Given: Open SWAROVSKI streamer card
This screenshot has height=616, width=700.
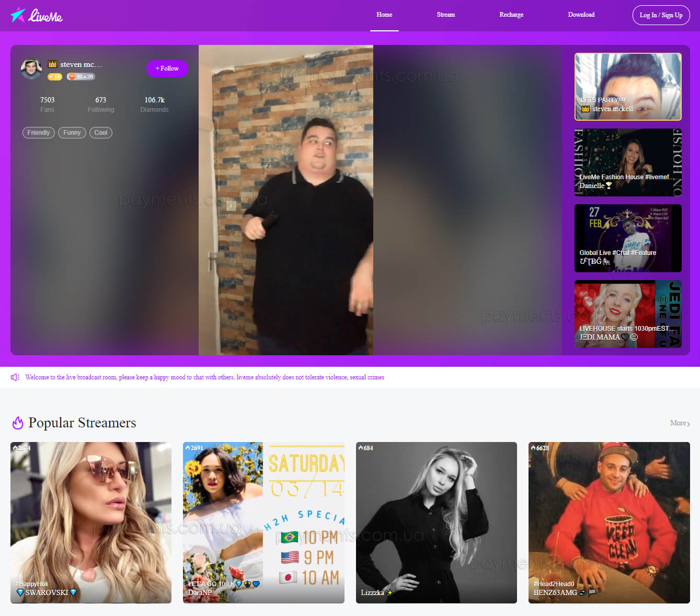Looking at the screenshot, I should [x=91, y=522].
